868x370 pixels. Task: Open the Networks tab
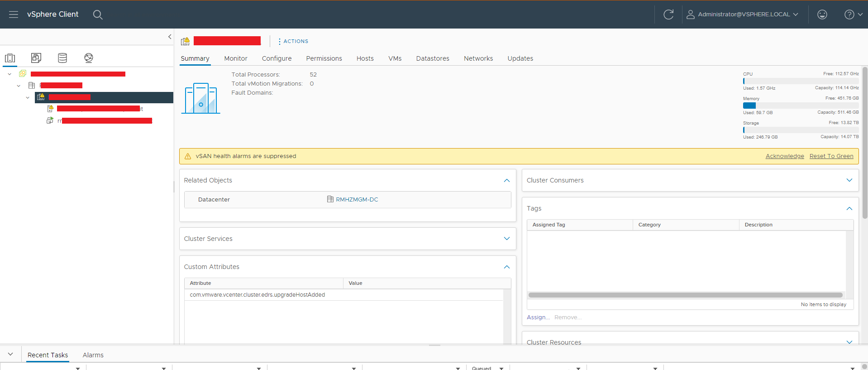click(478, 58)
